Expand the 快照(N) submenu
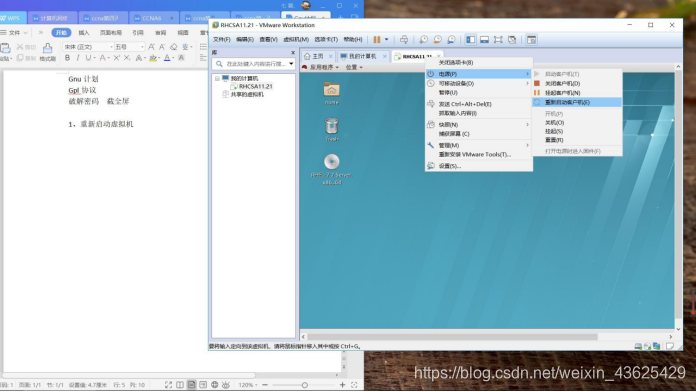696x392 pixels. point(479,125)
